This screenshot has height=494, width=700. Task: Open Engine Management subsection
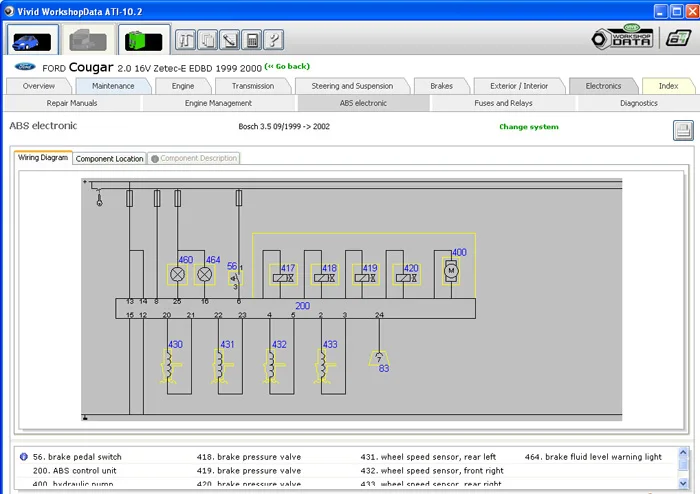(x=218, y=103)
